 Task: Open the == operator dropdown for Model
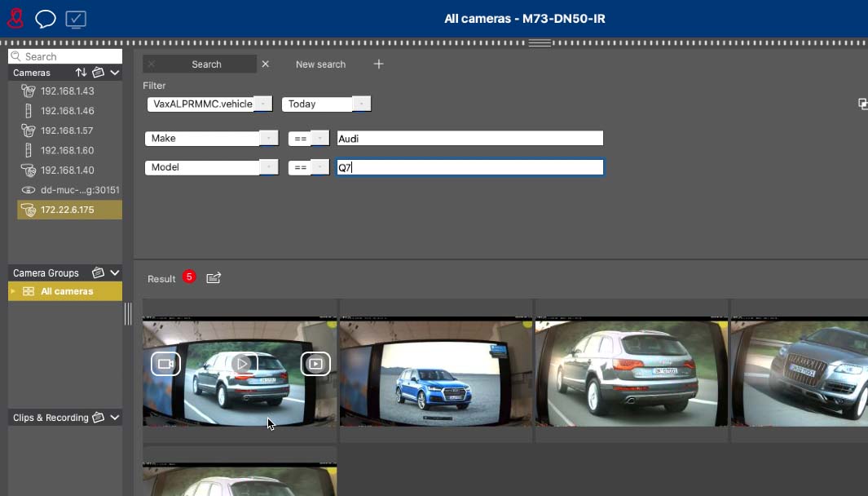tap(309, 167)
